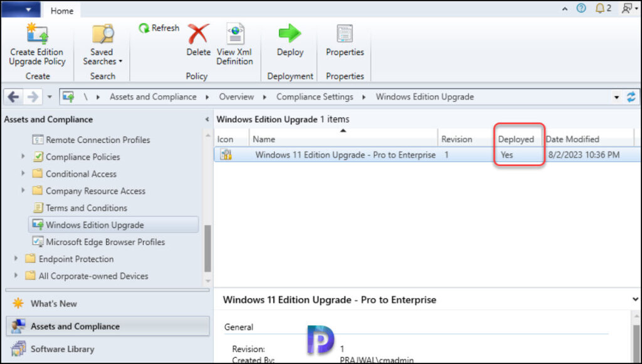Select Compliance Settings in the breadcrumb
Screen dimensions: 642x364
pos(315,97)
